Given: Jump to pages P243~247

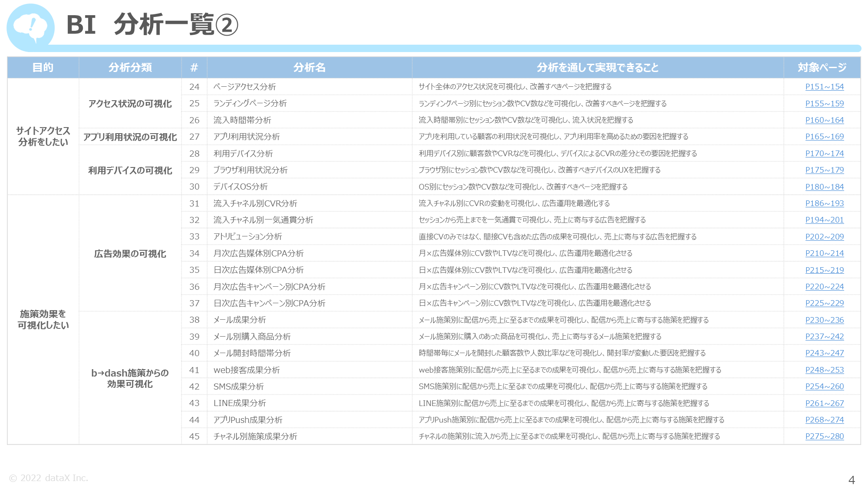Looking at the screenshot, I should (824, 353).
